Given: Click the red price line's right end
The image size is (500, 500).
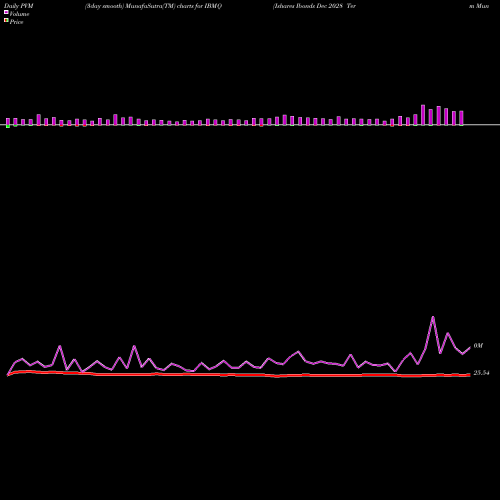Looking at the screenshot, I should click(469, 375).
